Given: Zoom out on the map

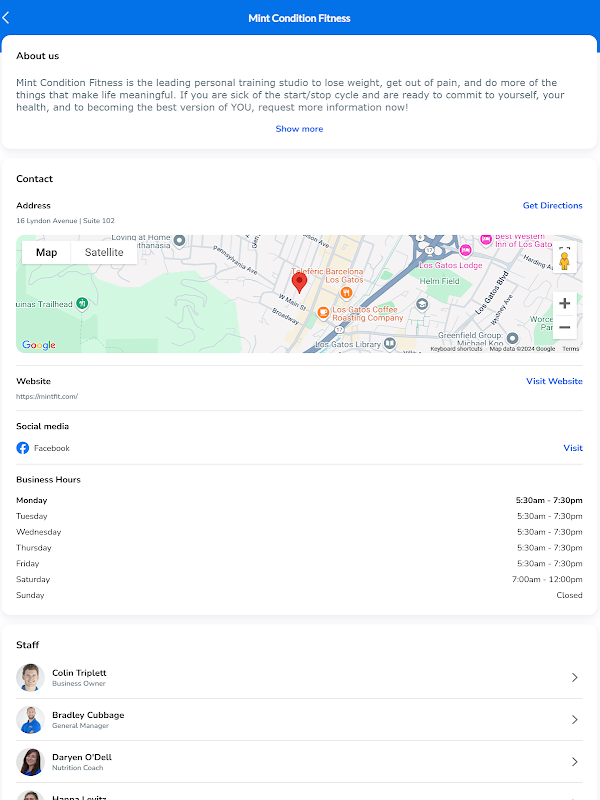Looking at the screenshot, I should tap(564, 327).
